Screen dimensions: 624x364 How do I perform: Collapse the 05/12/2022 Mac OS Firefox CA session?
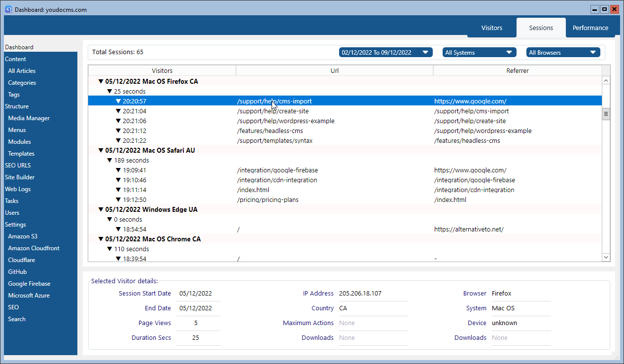101,82
